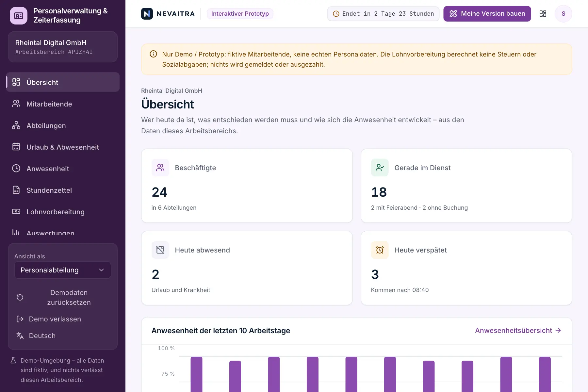Image resolution: width=588 pixels, height=392 pixels.
Task: Click the Beschäftigte value 24
Action: coord(159,192)
